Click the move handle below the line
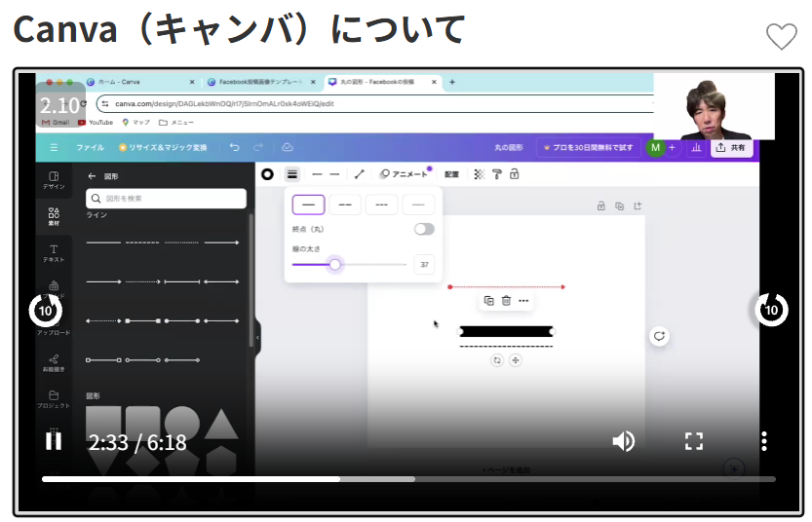 (x=516, y=360)
